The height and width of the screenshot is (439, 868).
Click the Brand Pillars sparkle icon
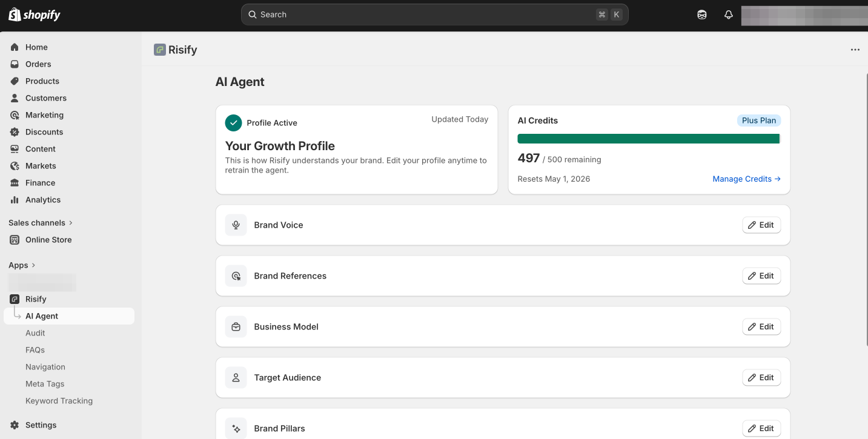click(236, 428)
